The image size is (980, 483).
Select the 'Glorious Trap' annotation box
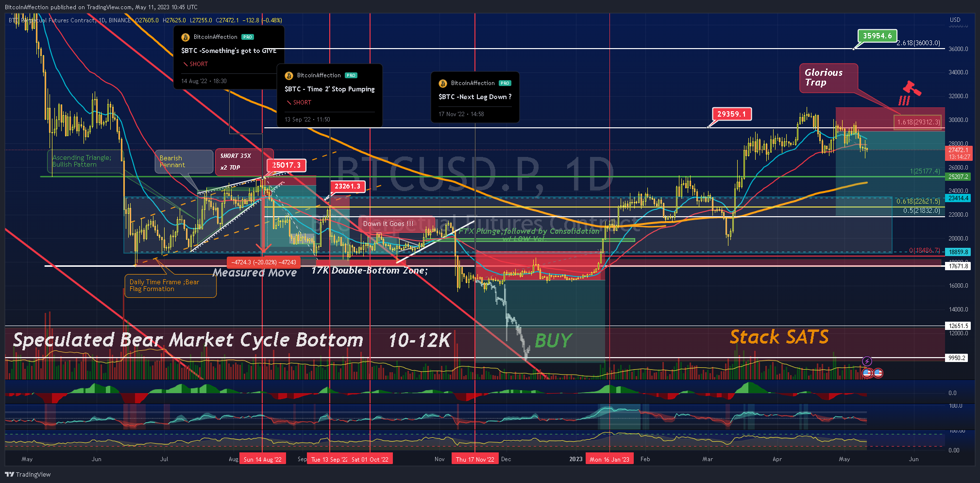pyautogui.click(x=828, y=78)
